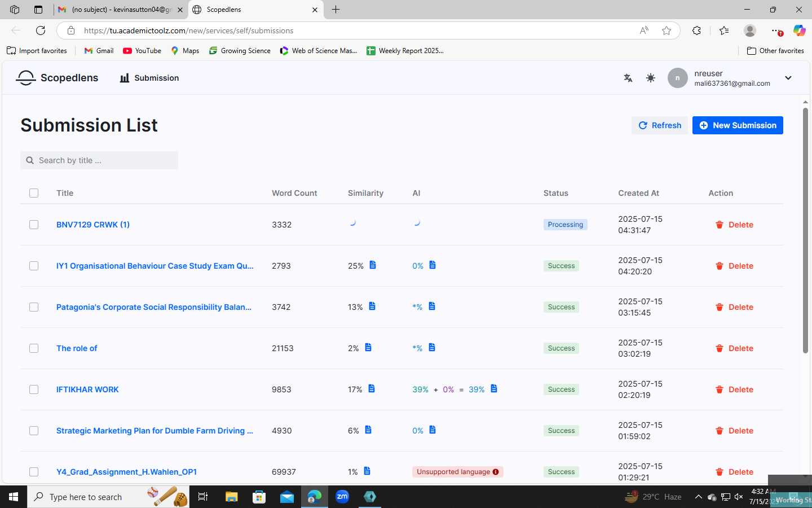
Task: Check the box for Y4_Grad_Assignment_H.Wahlen_OP1
Action: 34,472
